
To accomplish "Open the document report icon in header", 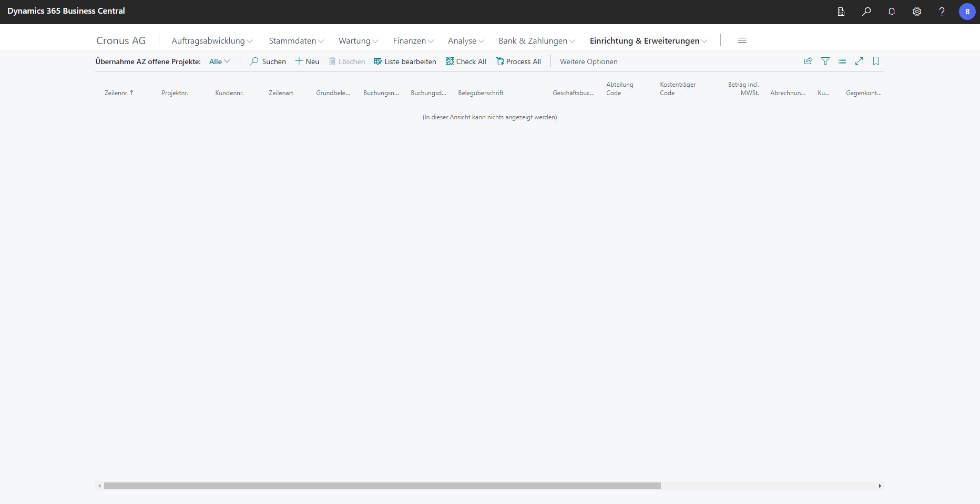I will pos(841,12).
